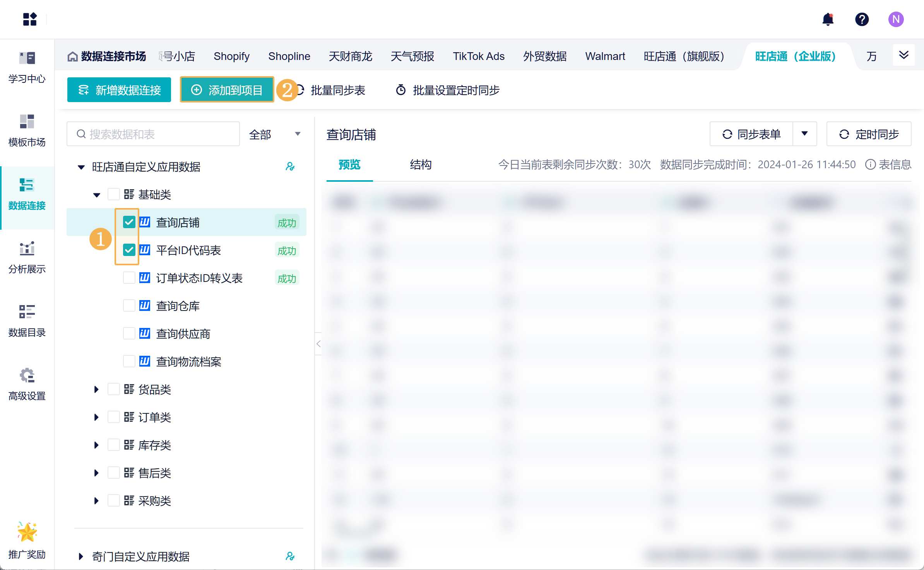Open the notifications bell
Image resolution: width=924 pixels, height=570 pixels.
click(x=828, y=19)
